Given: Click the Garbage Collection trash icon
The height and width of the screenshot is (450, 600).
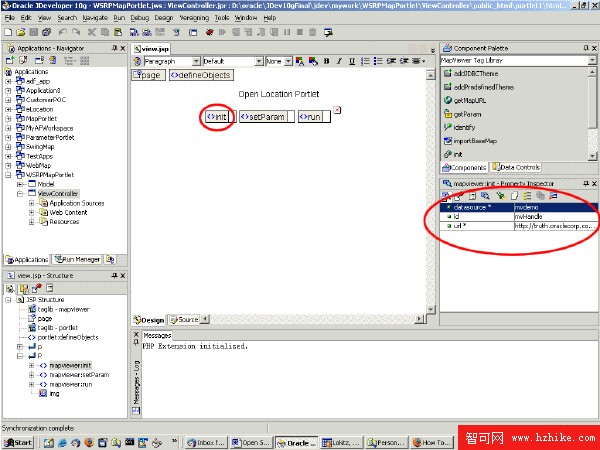Looking at the screenshot, I should pos(313,33).
